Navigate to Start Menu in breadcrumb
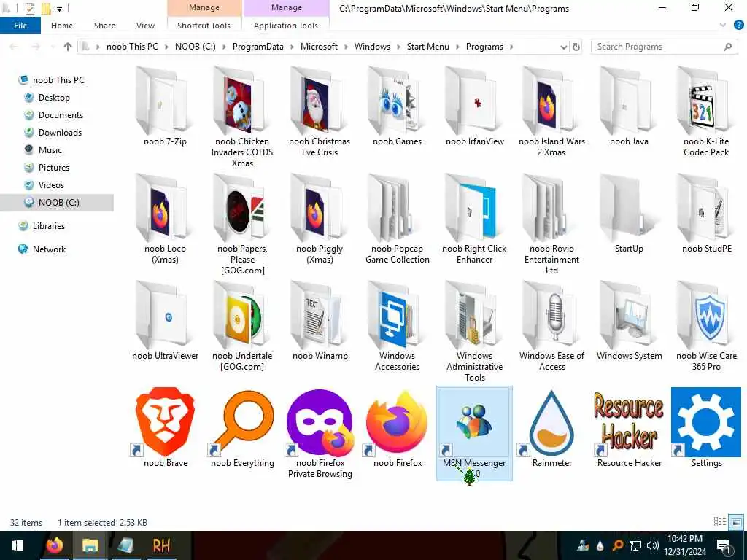This screenshot has height=560, width=747. pyautogui.click(x=427, y=47)
